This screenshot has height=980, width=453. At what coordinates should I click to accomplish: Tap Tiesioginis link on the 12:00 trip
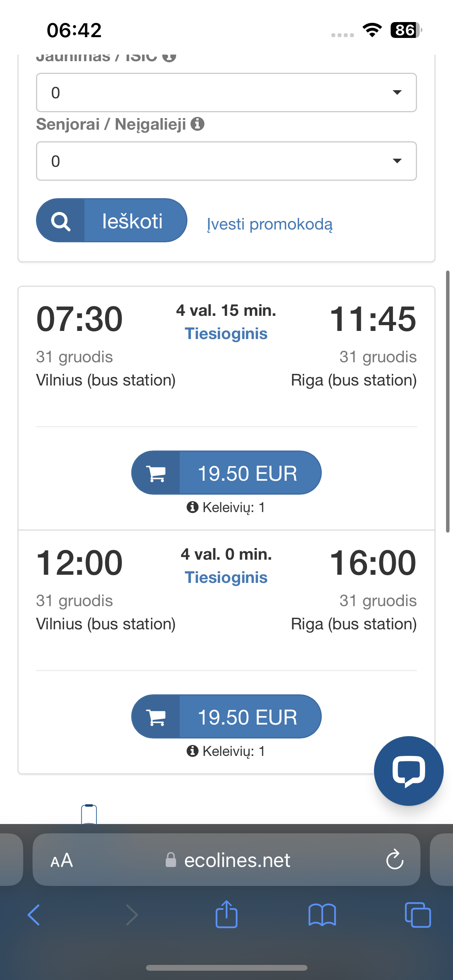point(226,577)
